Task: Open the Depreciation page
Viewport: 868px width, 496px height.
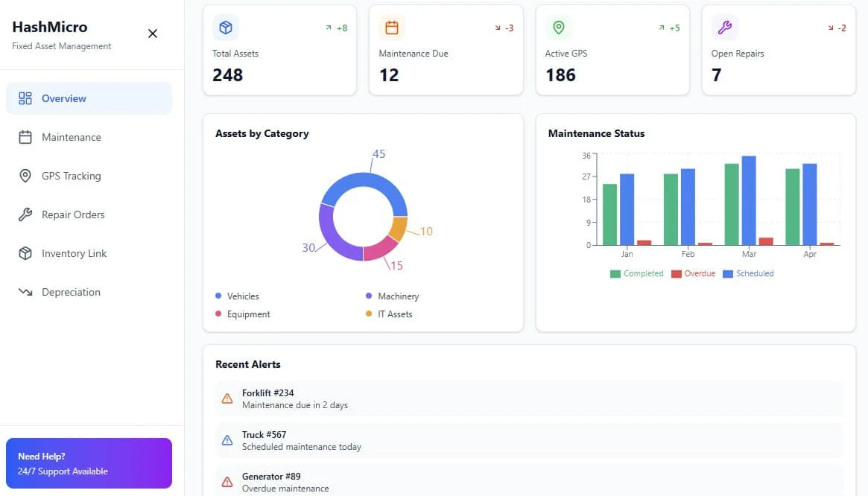Action: click(x=89, y=292)
